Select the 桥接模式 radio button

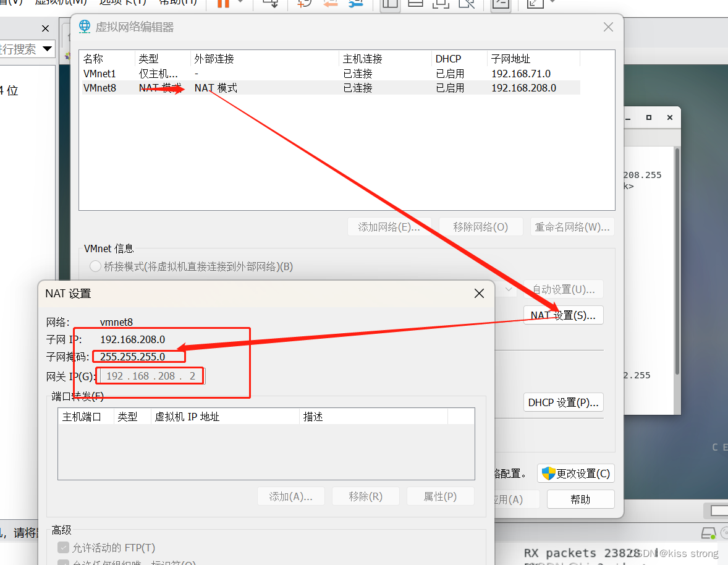(x=96, y=267)
